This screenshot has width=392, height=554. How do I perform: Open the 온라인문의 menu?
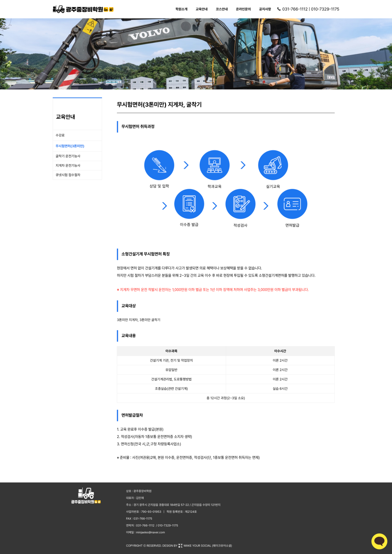[x=243, y=9]
